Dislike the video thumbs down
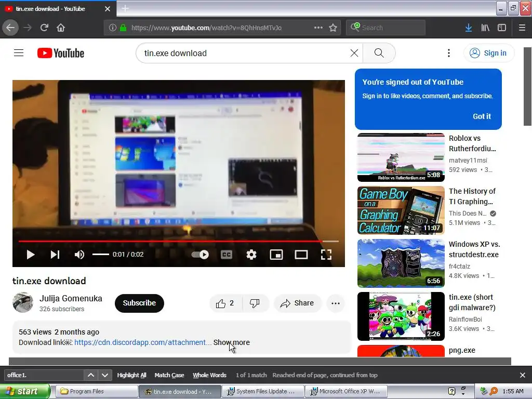Viewport: 532px width, 399px height. (255, 303)
